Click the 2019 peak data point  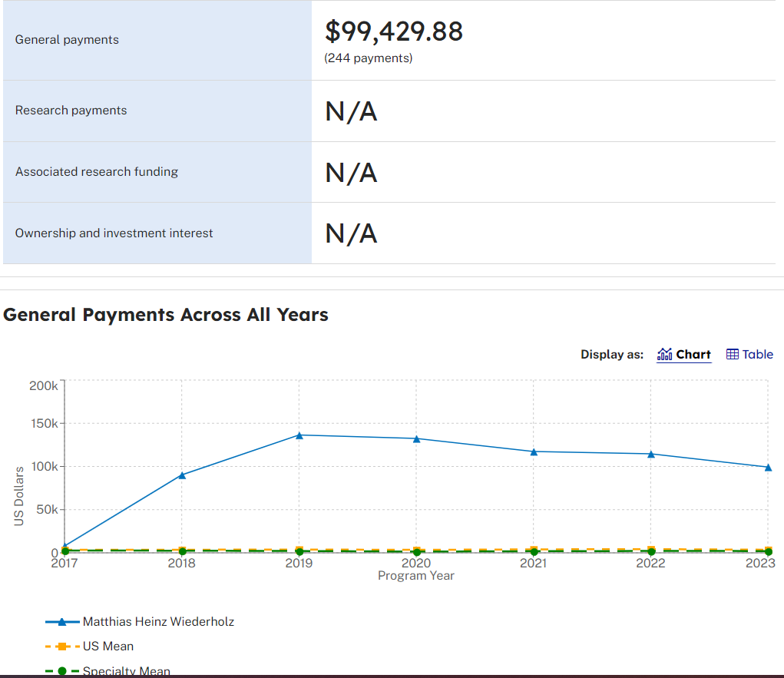[299, 435]
